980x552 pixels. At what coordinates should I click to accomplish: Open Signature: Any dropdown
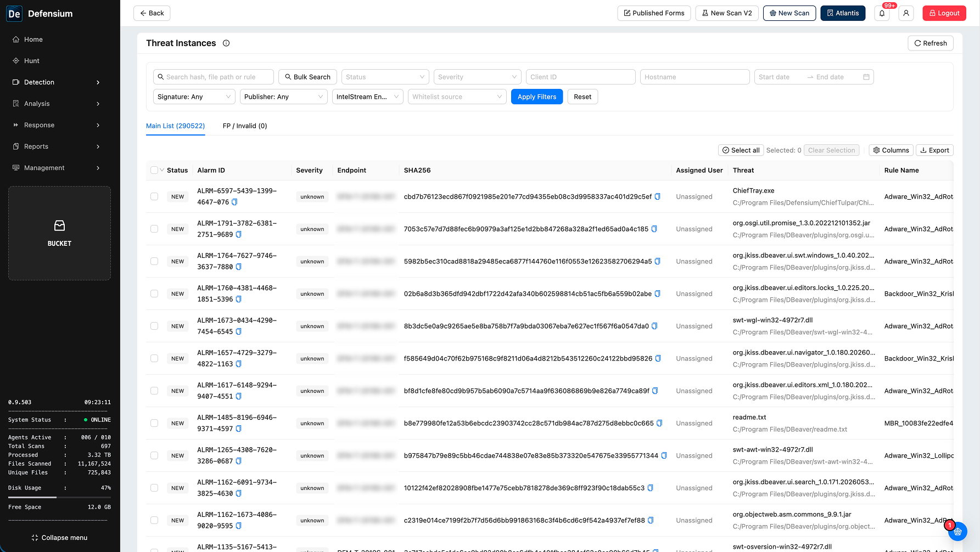(x=194, y=97)
